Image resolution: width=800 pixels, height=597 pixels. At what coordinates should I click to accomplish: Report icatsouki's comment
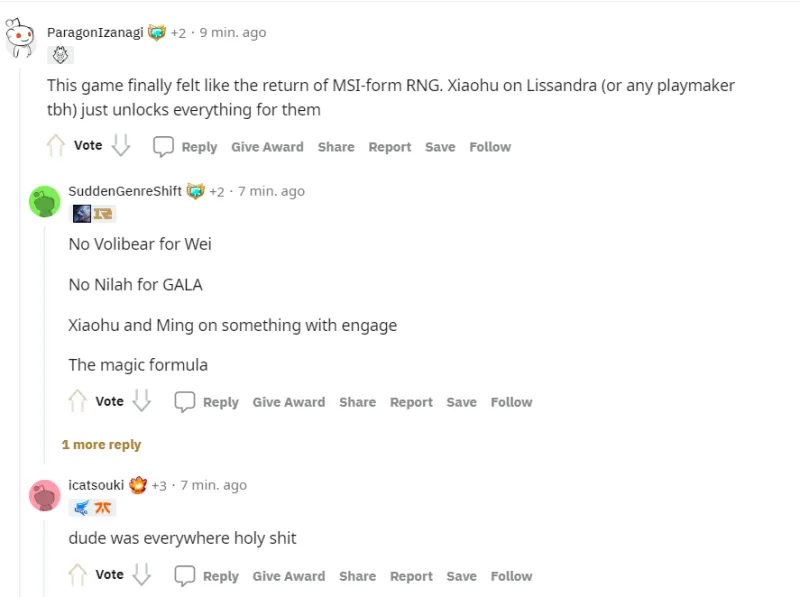(x=411, y=576)
